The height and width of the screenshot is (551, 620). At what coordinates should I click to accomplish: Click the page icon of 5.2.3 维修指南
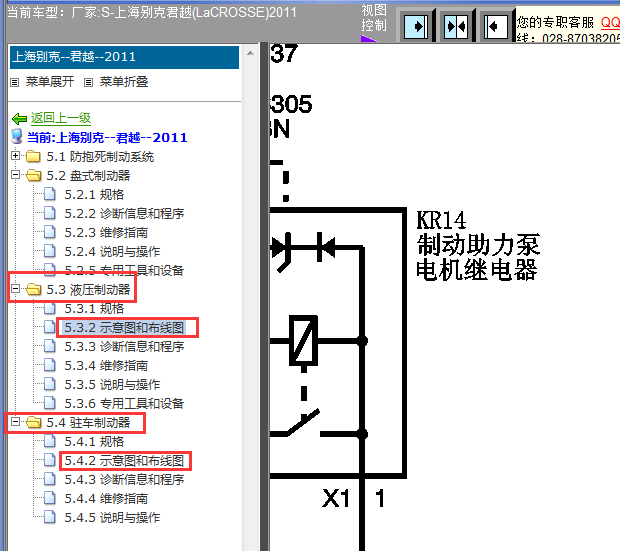tap(50, 232)
